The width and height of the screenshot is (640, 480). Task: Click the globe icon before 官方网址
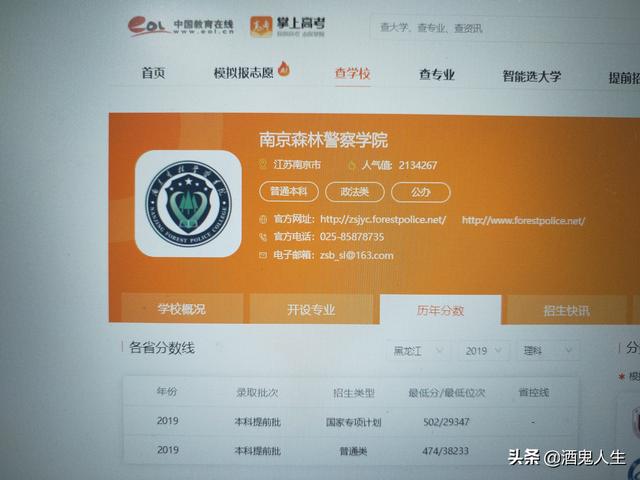click(263, 220)
